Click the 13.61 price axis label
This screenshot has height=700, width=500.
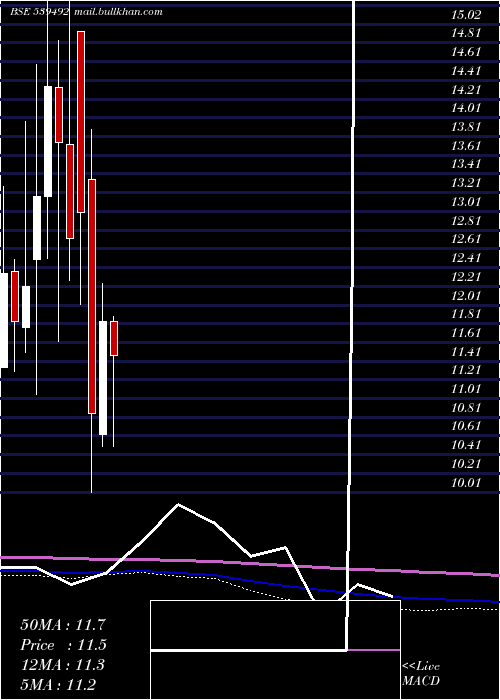tap(466, 146)
